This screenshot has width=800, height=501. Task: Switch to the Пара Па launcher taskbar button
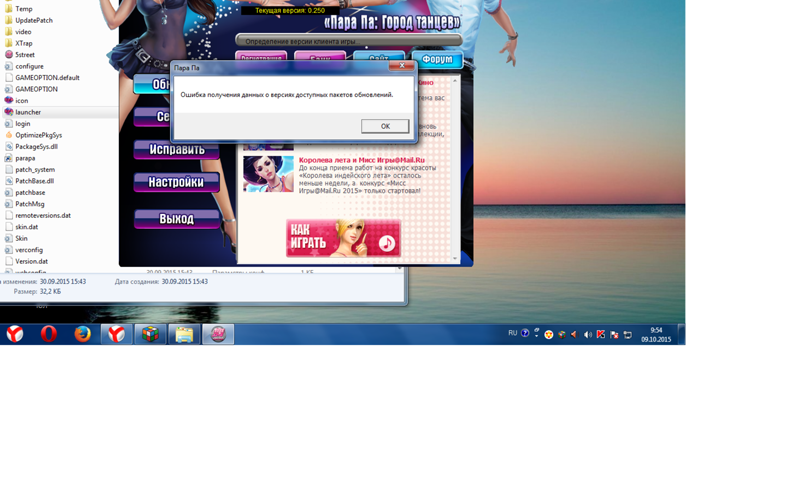tap(218, 334)
